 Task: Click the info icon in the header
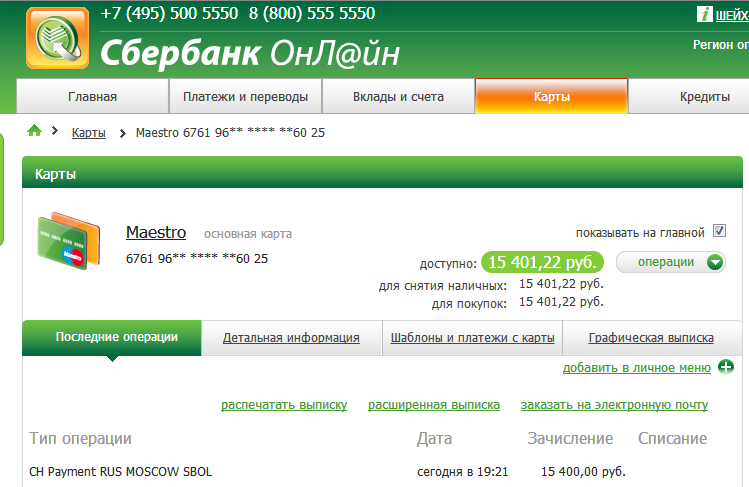click(x=705, y=14)
